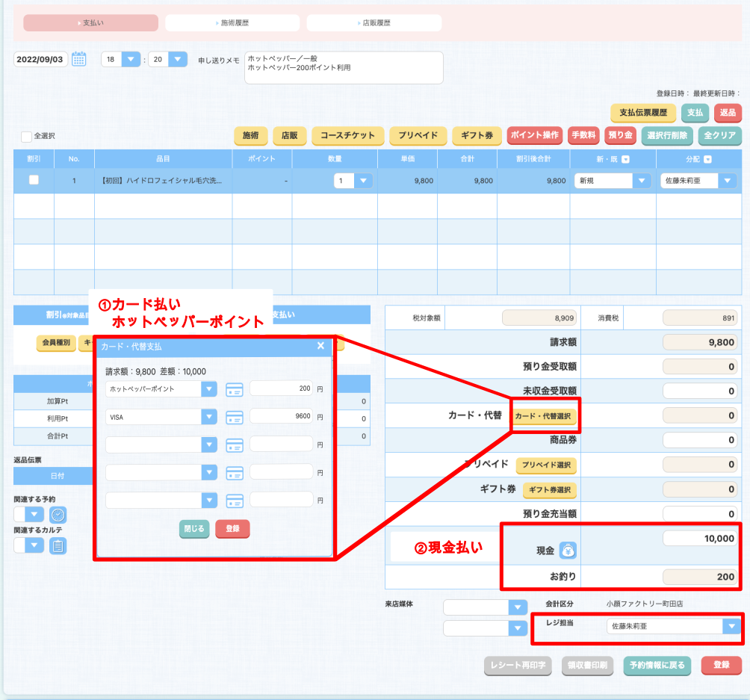
Task: Tick the 割引 checkbox in row 1
Action: click(34, 180)
